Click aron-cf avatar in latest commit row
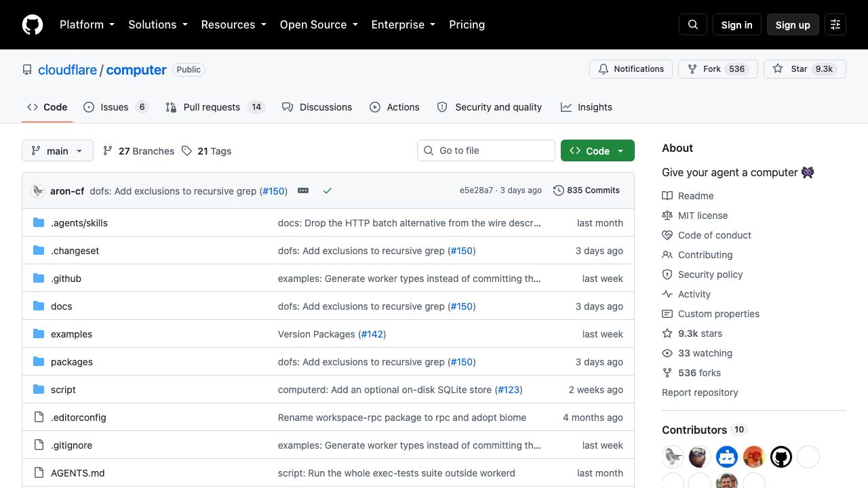 (38, 190)
